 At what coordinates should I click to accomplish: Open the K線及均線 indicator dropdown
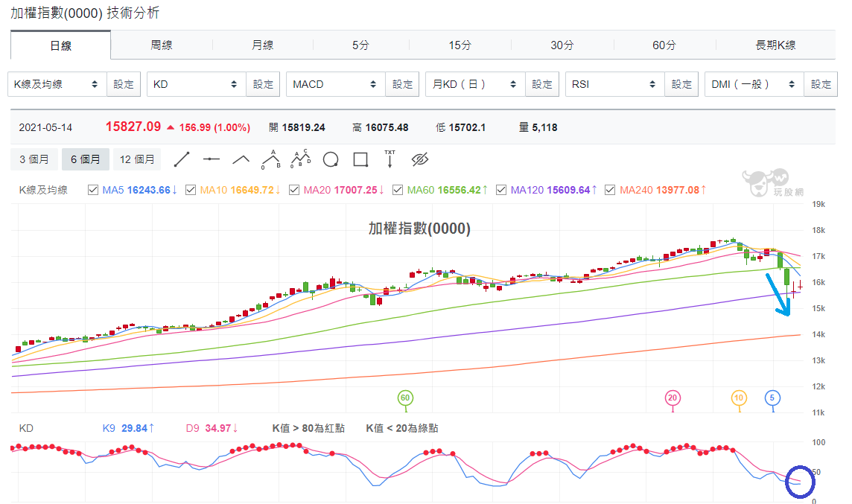(x=57, y=84)
